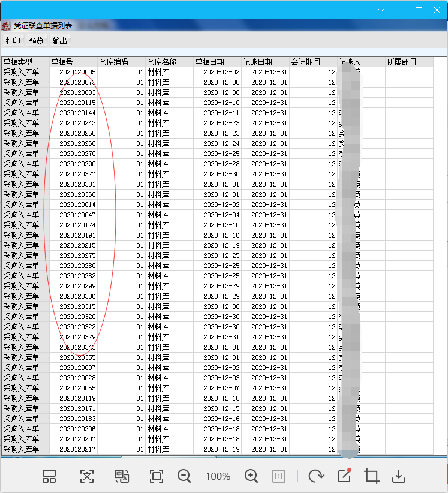Select document number 2020120047
Viewport: 448px width, 493px height.
coord(77,215)
